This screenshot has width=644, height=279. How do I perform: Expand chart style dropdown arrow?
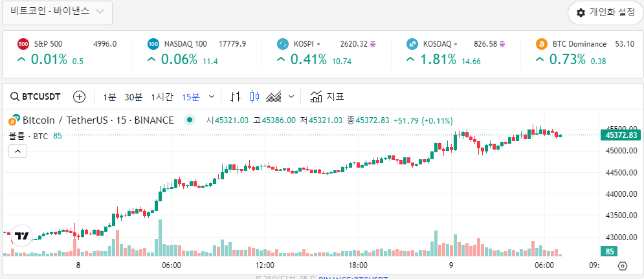pyautogui.click(x=291, y=97)
